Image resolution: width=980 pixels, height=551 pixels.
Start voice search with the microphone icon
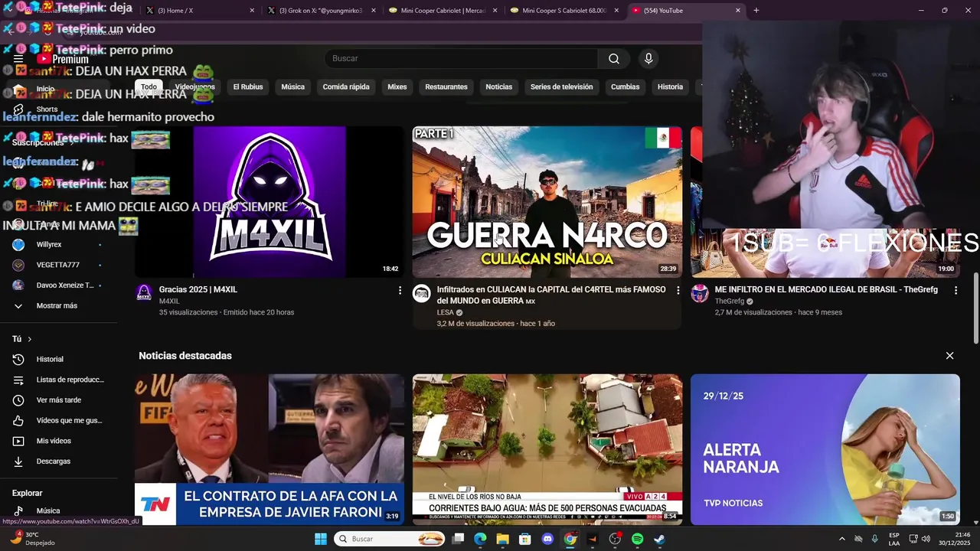click(x=648, y=59)
